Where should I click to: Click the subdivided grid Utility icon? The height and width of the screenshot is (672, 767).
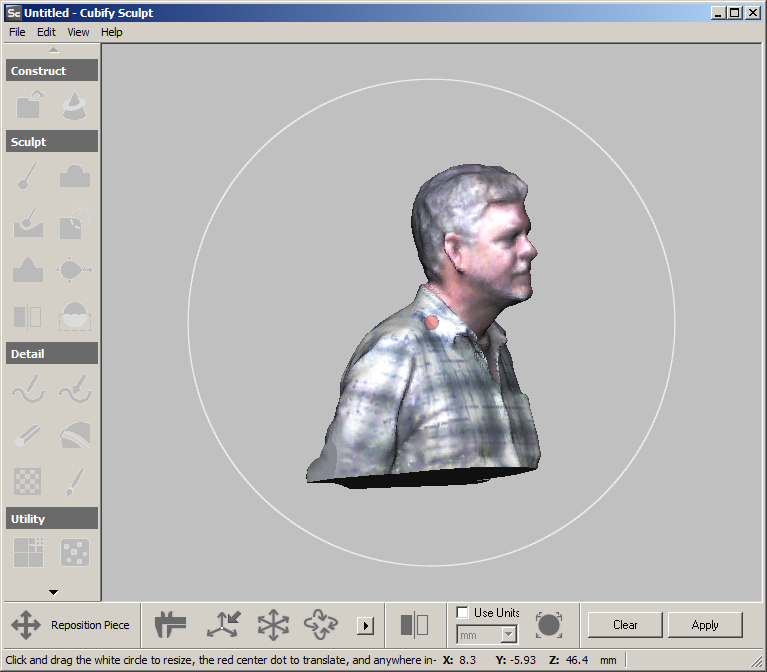(x=28, y=553)
